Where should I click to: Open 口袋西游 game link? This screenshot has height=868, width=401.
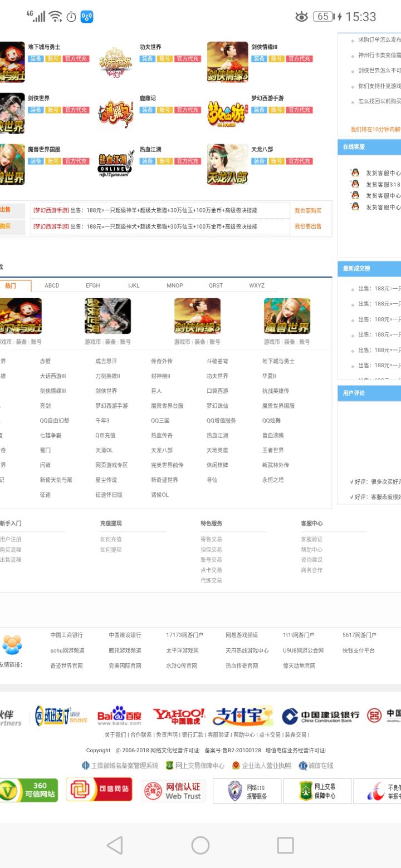pos(217,391)
